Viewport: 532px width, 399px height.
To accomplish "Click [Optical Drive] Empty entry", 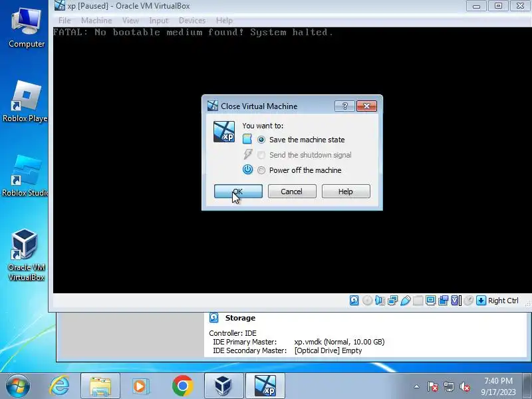I will click(x=328, y=350).
